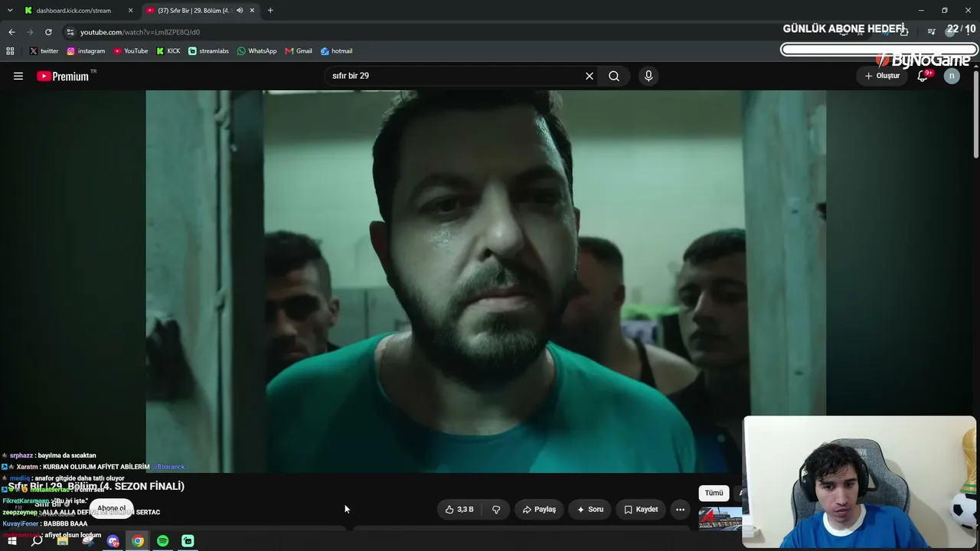Open the YouTube bookmark
This screenshot has width=980, height=551.
tap(131, 51)
